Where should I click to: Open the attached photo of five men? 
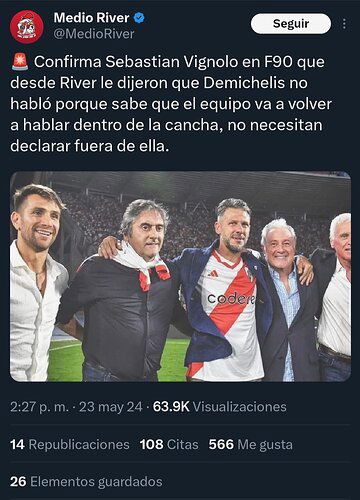point(180,276)
